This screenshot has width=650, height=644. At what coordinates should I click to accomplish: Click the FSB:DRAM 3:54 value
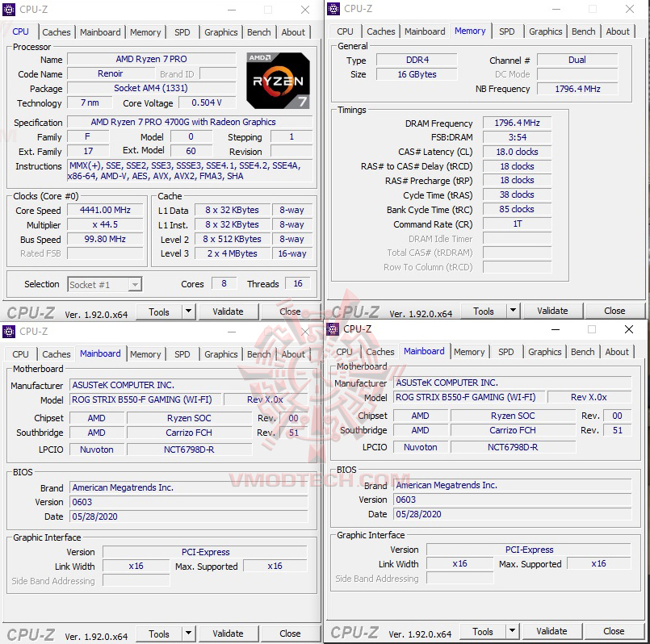[518, 137]
